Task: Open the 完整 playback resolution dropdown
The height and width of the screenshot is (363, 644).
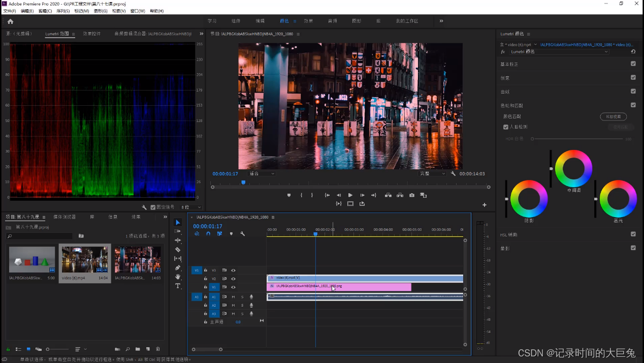Action: (x=432, y=174)
